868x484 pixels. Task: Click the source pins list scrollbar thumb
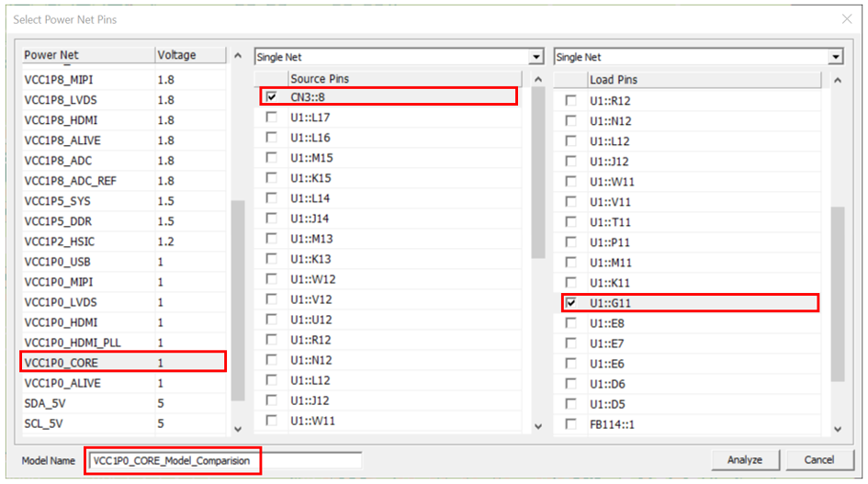tap(538, 174)
